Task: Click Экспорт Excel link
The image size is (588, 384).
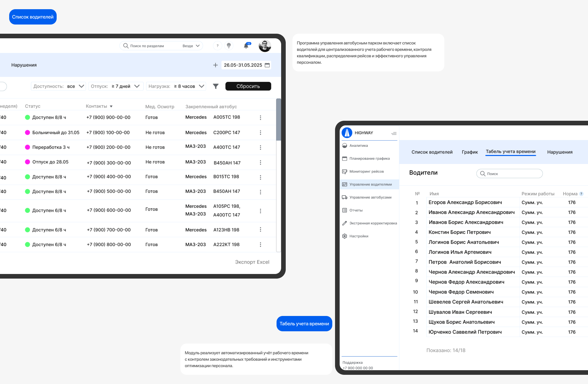Action: pos(252,262)
